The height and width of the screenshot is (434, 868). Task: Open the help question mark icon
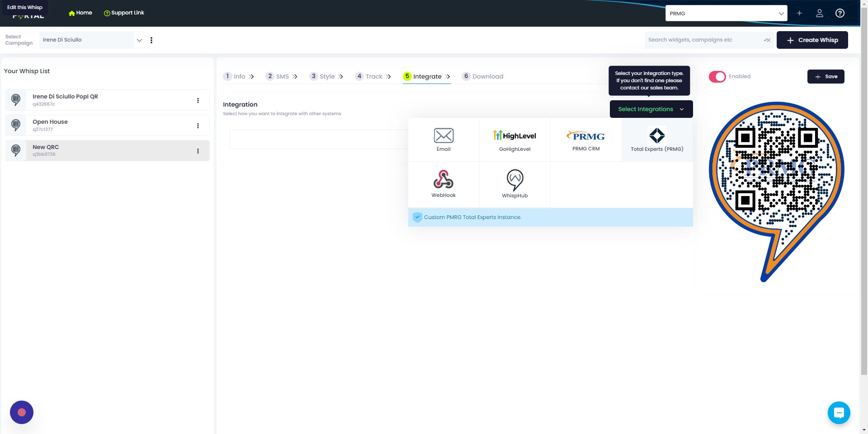[x=840, y=13]
